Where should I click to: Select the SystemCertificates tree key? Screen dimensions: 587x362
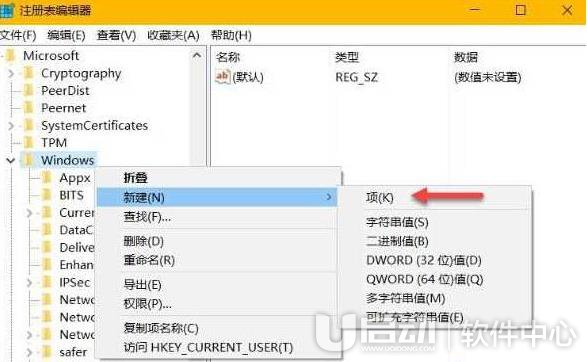click(94, 125)
